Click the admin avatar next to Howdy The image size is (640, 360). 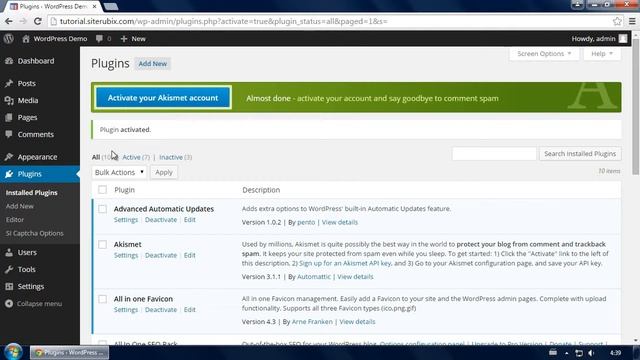[x=623, y=39]
